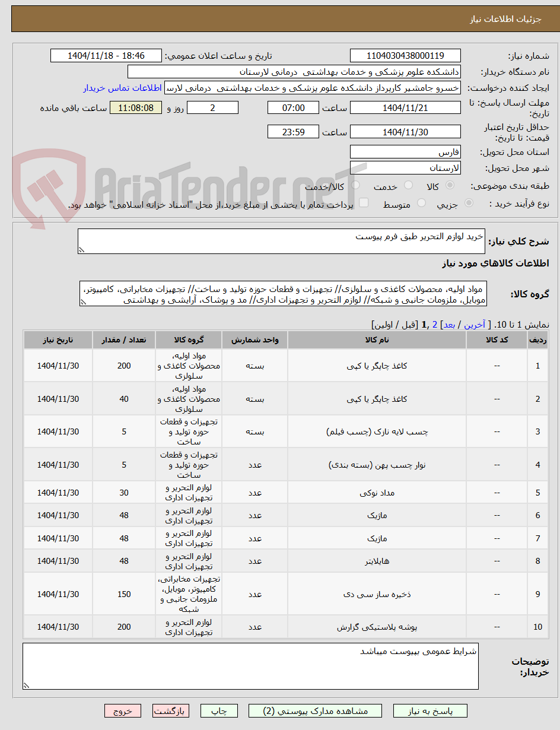Click the بازگشت button

tap(171, 710)
